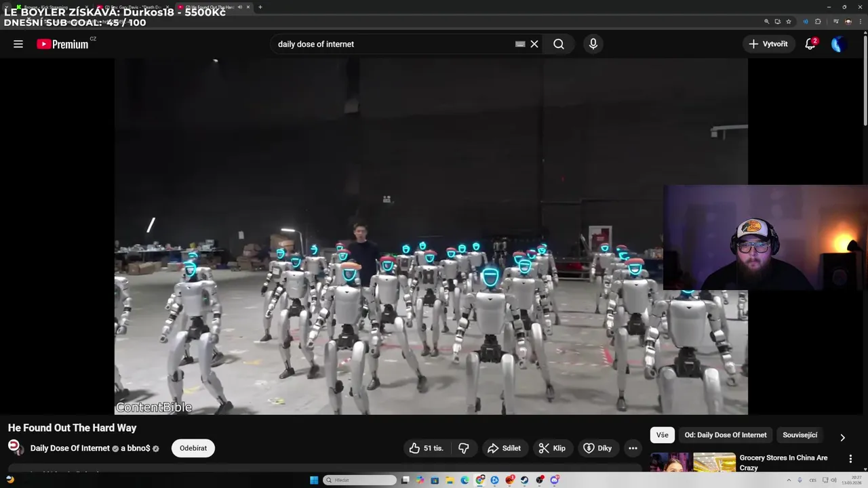Like the video with 51 tis. likes
The image size is (868, 488).
coord(426,448)
